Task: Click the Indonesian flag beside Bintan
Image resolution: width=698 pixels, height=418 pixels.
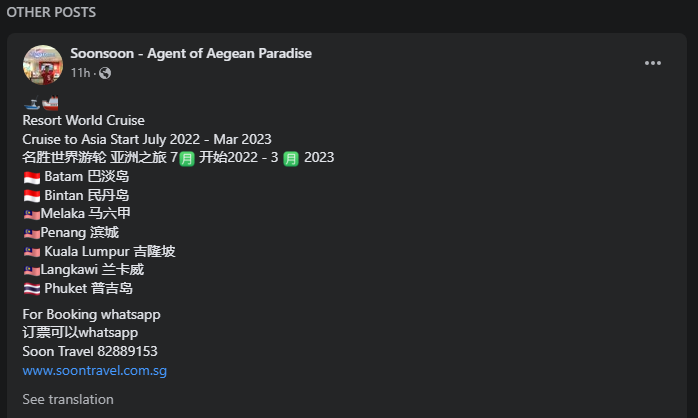Action: coord(32,196)
